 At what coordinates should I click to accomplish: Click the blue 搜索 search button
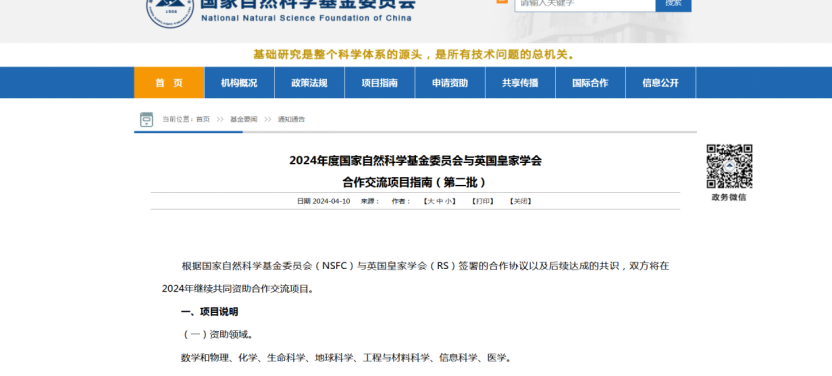click(673, 4)
